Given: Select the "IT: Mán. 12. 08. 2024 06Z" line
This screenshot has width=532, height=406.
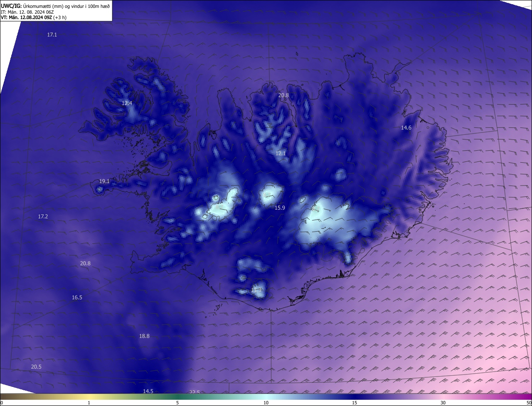Looking at the screenshot, I should [x=27, y=12].
